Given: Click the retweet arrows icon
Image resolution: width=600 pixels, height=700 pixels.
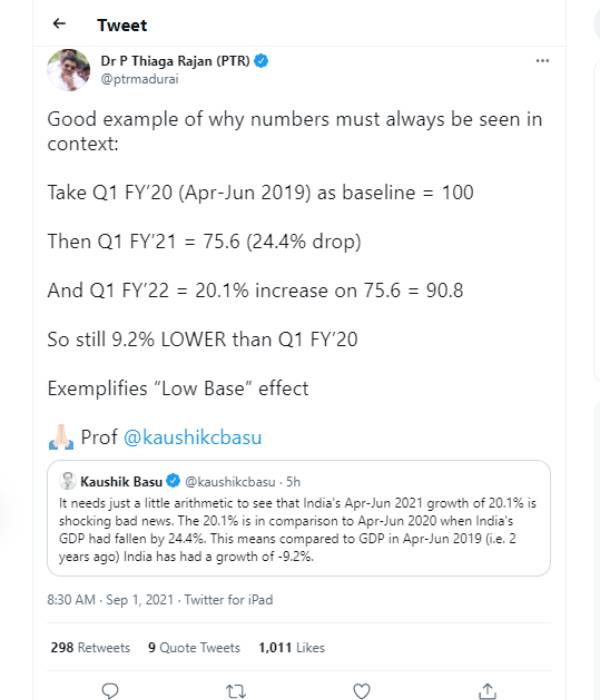Looking at the screenshot, I should tap(236, 689).
